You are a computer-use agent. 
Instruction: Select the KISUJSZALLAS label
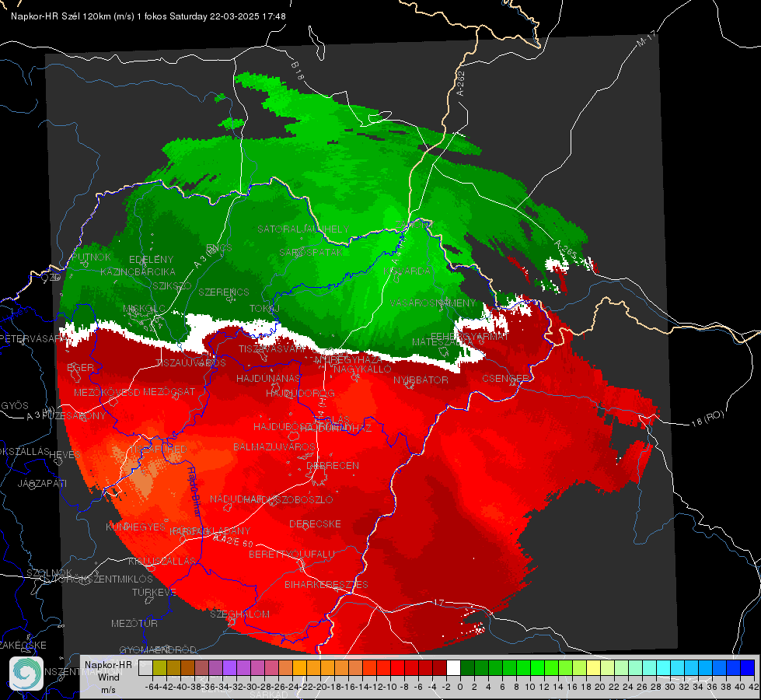pos(162,561)
